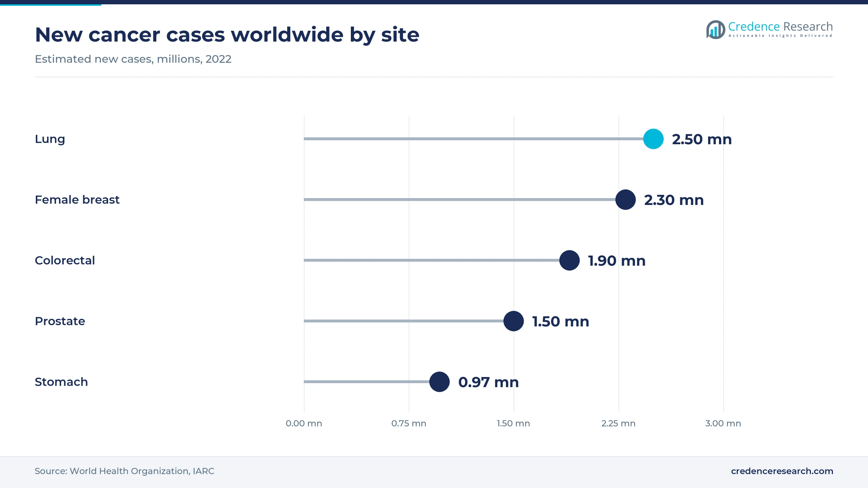Click the 'Colorectal' category label

[65, 260]
